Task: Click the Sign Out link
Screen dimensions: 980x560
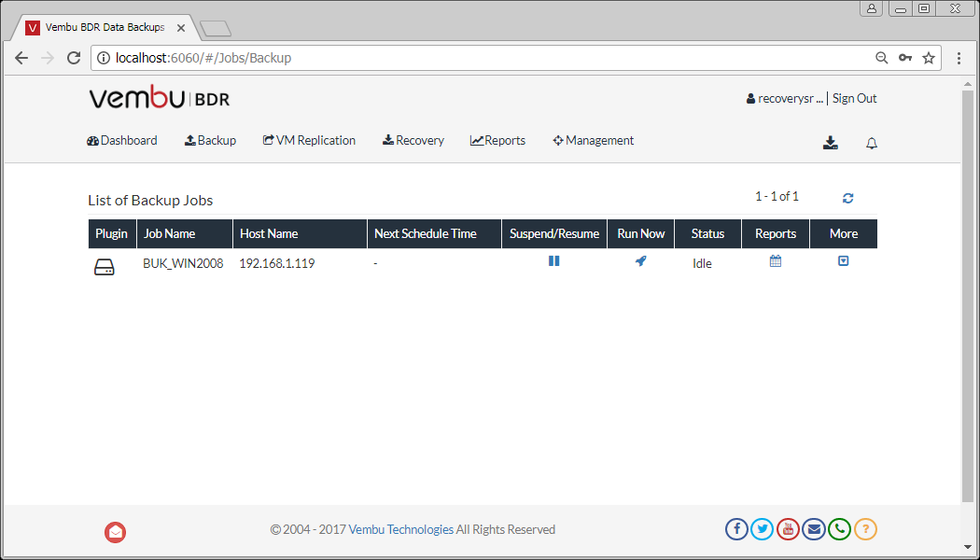Action: point(854,99)
